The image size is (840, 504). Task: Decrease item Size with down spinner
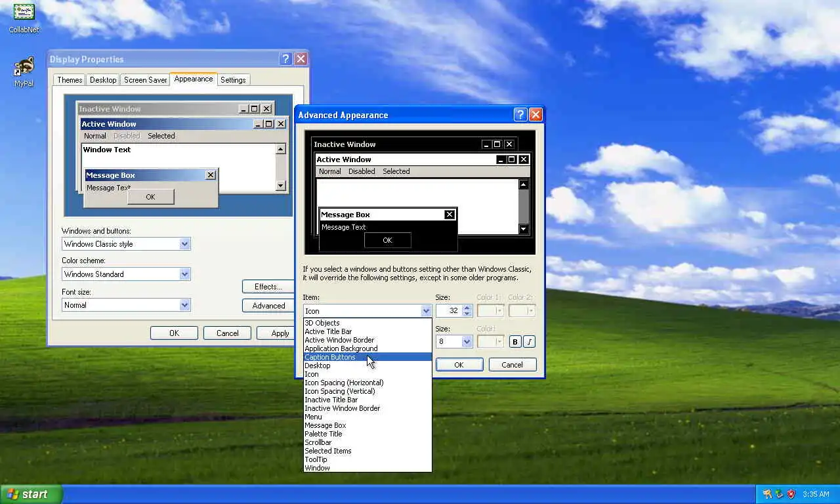(467, 314)
